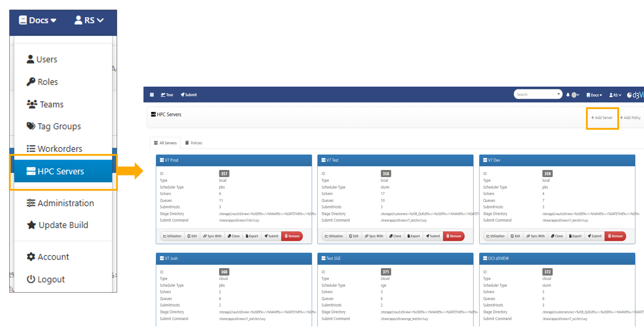Switch to the Policies tab

pos(194,143)
